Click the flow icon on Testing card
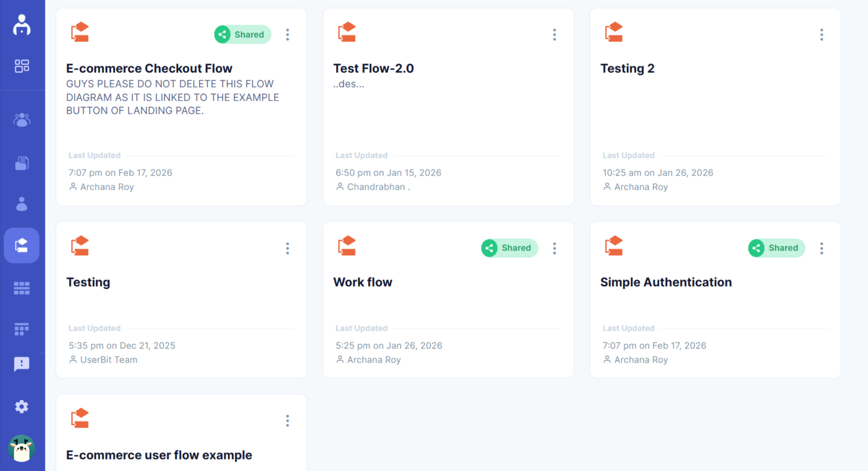The height and width of the screenshot is (471, 868). pos(80,246)
